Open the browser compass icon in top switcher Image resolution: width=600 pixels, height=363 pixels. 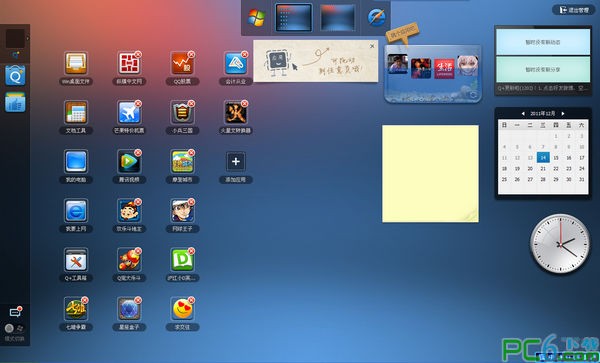click(377, 17)
